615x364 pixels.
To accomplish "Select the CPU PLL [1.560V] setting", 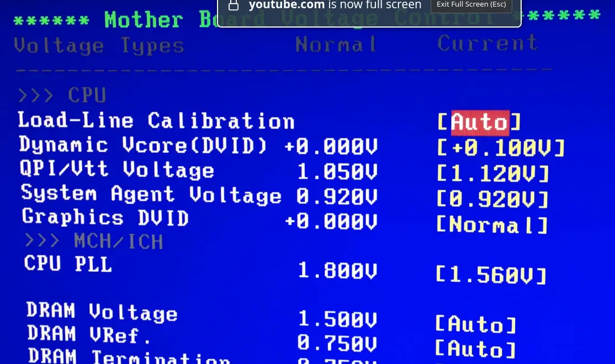I will [x=491, y=275].
